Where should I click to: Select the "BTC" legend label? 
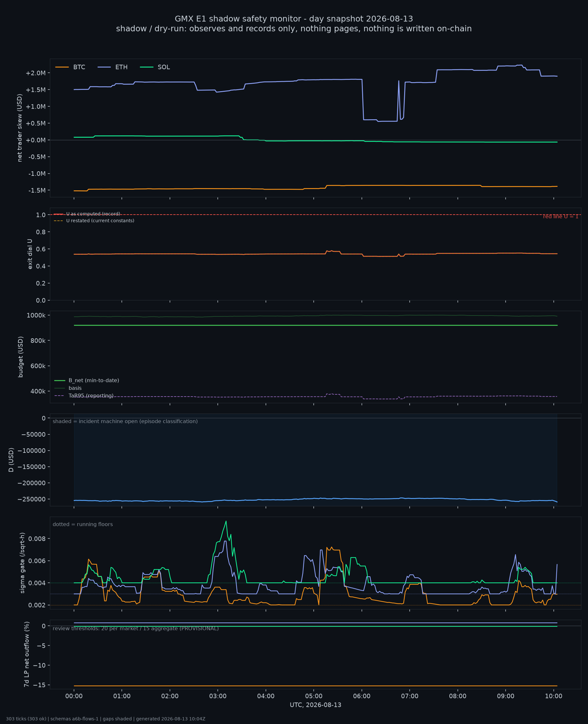[79, 67]
